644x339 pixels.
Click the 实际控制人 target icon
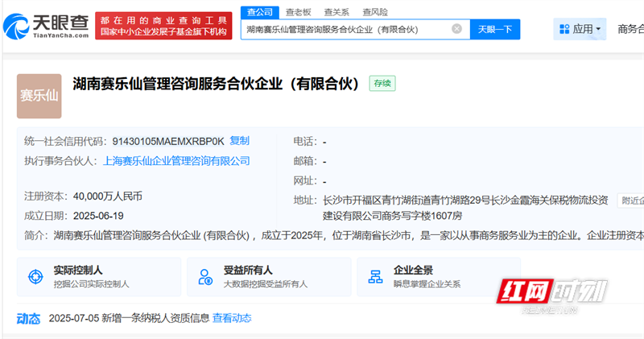point(35,276)
